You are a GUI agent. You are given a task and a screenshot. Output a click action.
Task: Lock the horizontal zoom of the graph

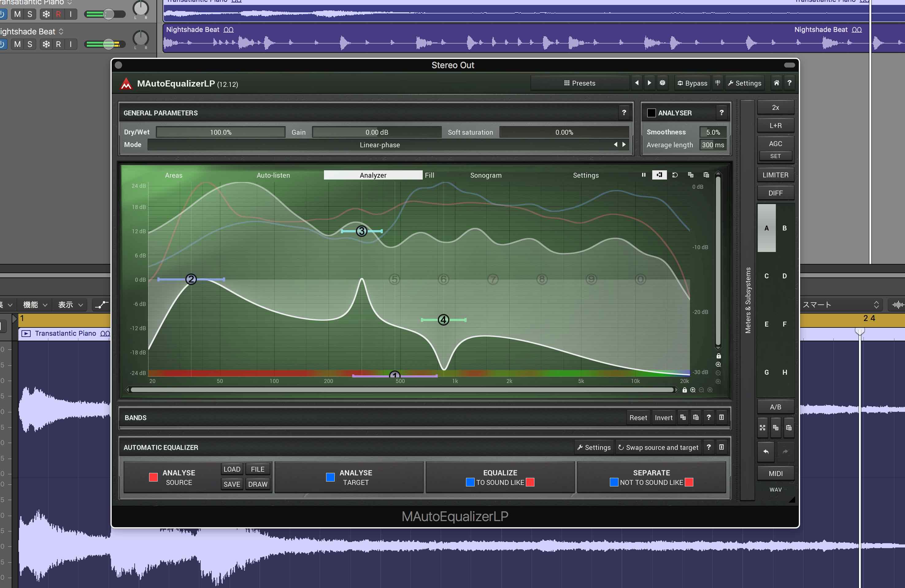coord(684,390)
